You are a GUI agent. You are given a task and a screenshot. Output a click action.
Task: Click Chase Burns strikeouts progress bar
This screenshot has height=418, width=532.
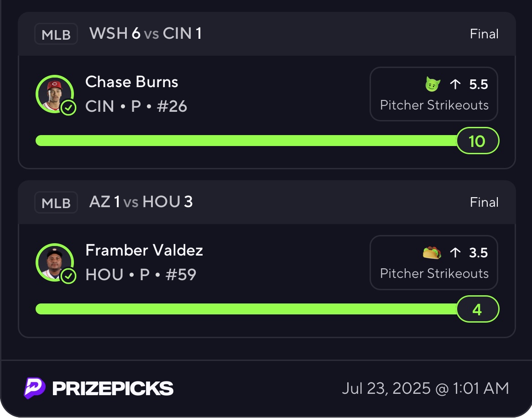point(246,141)
